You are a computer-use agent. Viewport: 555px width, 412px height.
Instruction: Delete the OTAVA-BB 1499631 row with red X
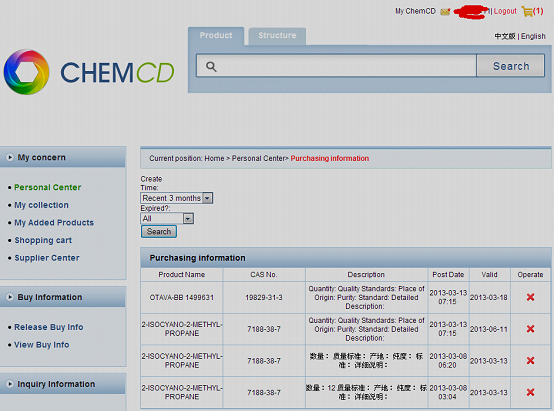(x=530, y=297)
